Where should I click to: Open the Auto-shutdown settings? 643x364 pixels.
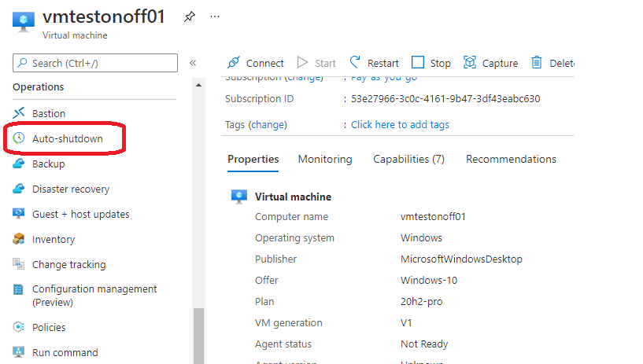(67, 138)
